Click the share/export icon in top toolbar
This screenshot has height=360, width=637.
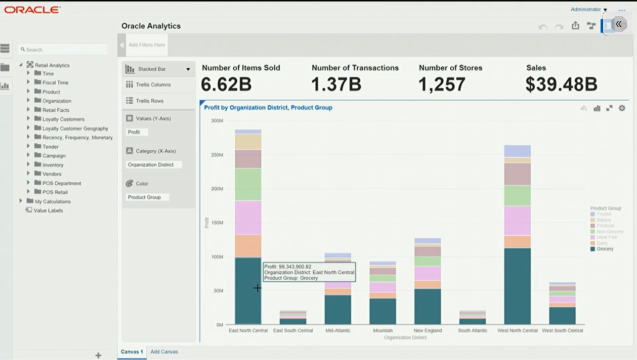click(x=575, y=25)
